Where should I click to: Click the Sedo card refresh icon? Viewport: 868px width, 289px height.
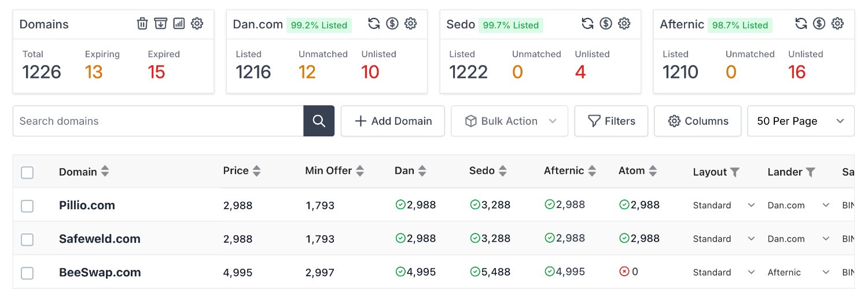tap(588, 24)
